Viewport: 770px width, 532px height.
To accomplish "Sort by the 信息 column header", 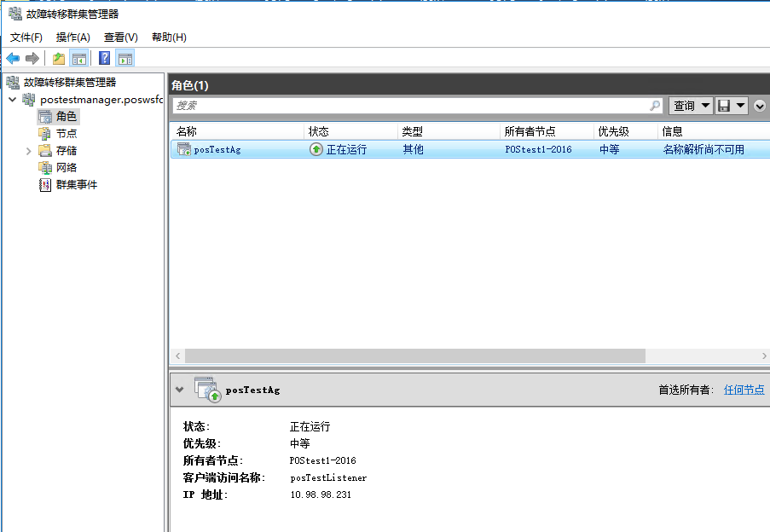I will 714,131.
